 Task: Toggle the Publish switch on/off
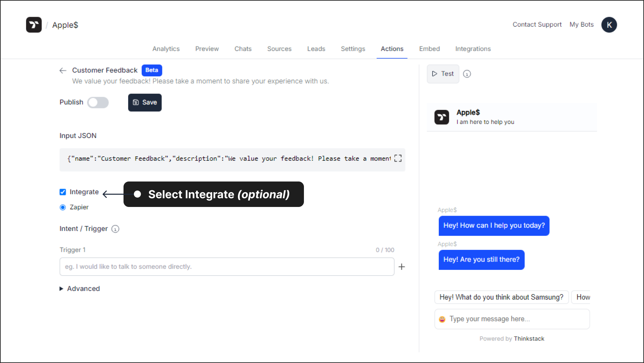[98, 102]
